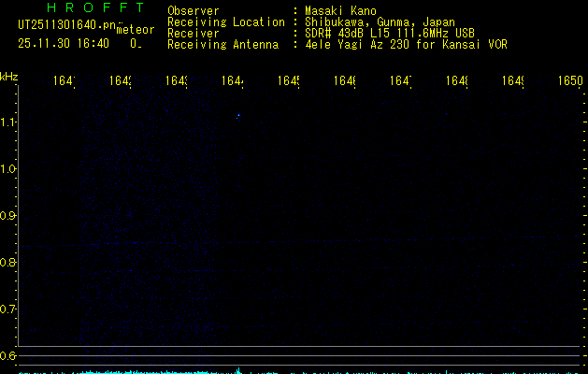The width and height of the screenshot is (588, 374).
Task: Click the HROFFT title text
Action: [95, 7]
